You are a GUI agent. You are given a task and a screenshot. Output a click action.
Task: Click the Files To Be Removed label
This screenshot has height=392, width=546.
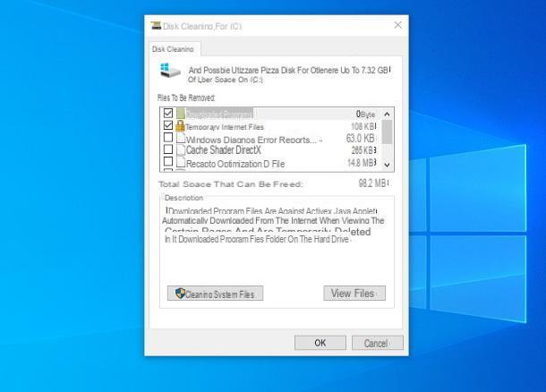186,98
